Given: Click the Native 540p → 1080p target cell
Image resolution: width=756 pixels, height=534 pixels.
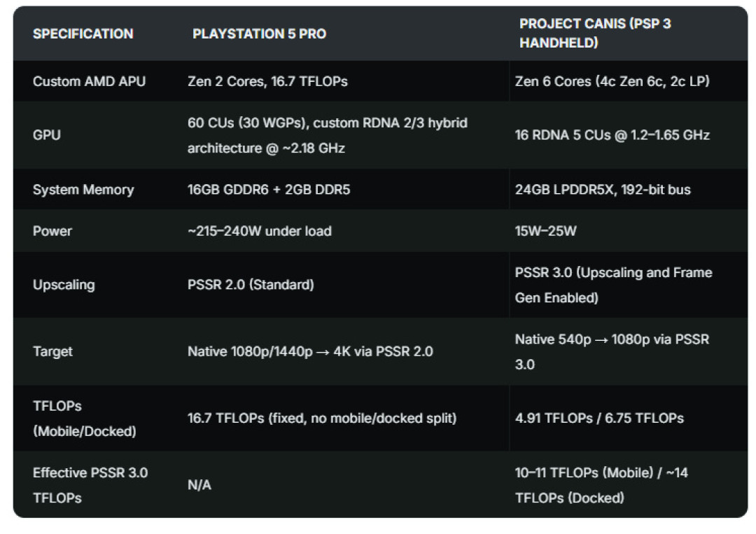Looking at the screenshot, I should [x=612, y=352].
